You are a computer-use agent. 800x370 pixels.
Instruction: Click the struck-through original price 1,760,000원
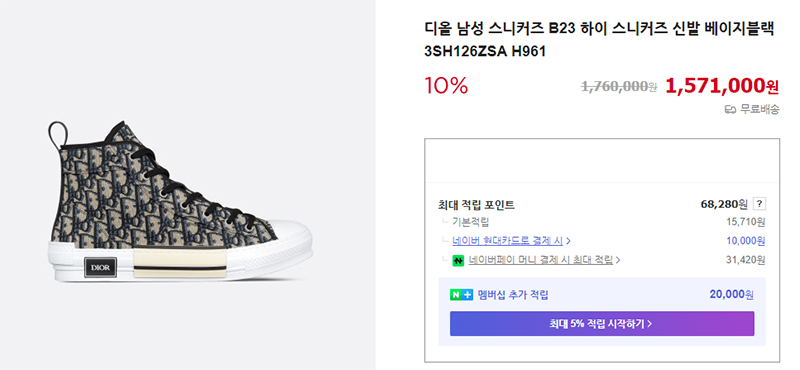tap(619, 87)
